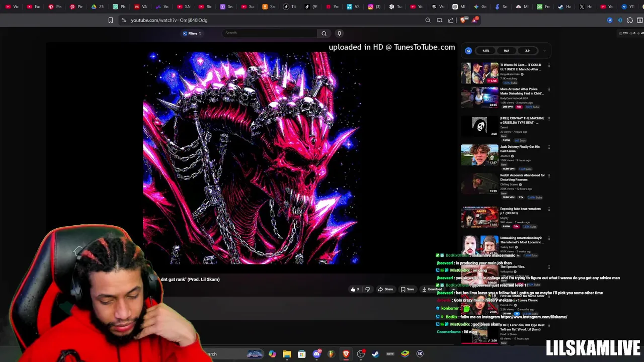Image resolution: width=644 pixels, height=362 pixels.
Task: Click the 3.9 stat pill
Action: click(527, 51)
